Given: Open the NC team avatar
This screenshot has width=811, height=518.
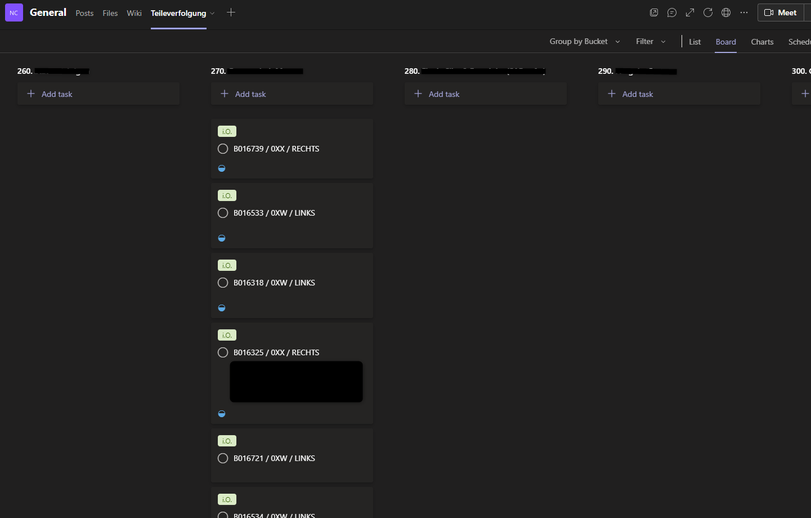Looking at the screenshot, I should [x=14, y=12].
